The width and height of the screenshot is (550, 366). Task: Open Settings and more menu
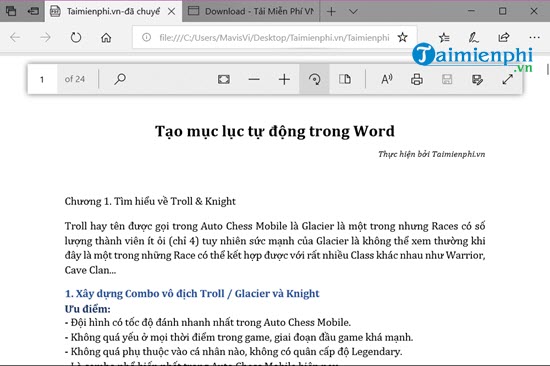534,37
